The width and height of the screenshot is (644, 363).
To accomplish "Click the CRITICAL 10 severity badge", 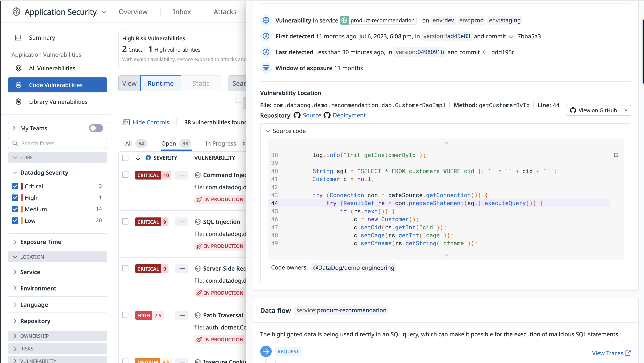I will pos(153,175).
